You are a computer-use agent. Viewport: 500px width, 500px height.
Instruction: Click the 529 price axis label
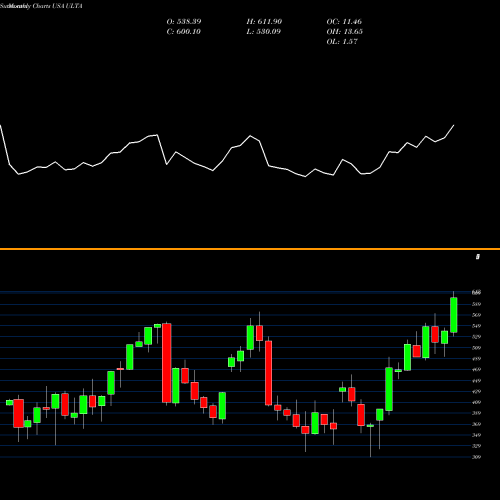477,337
